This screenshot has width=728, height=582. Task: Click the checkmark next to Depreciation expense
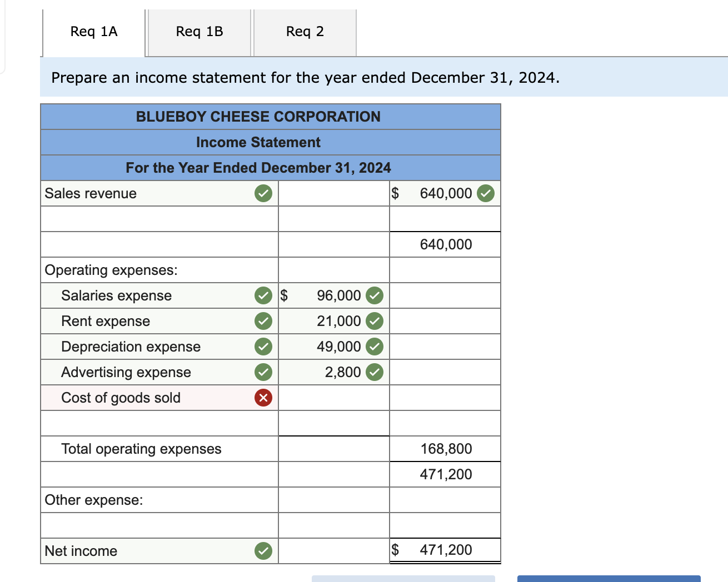(x=263, y=347)
